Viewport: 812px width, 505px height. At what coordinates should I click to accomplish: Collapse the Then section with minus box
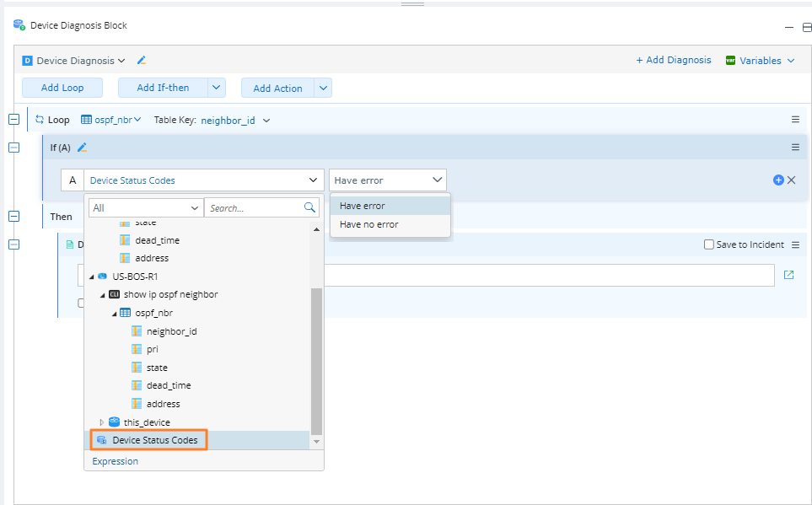pos(13,217)
